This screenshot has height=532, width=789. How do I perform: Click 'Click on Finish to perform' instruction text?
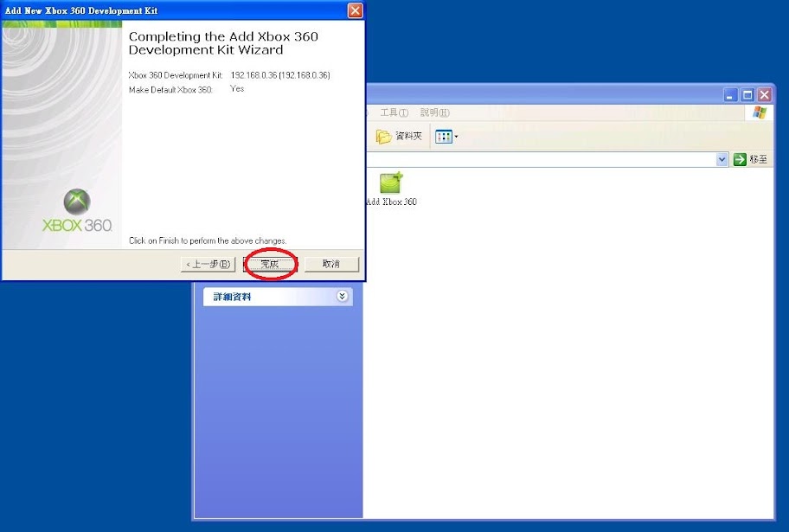point(208,240)
